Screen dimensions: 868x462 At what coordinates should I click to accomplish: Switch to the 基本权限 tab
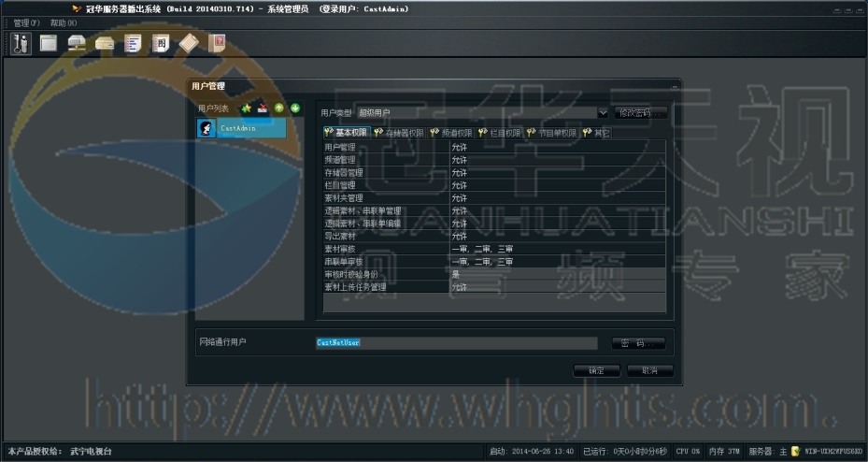(x=347, y=133)
